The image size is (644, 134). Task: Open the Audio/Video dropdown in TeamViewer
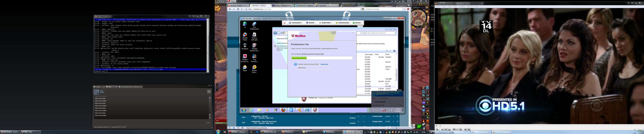pyautogui.click(x=326, y=23)
